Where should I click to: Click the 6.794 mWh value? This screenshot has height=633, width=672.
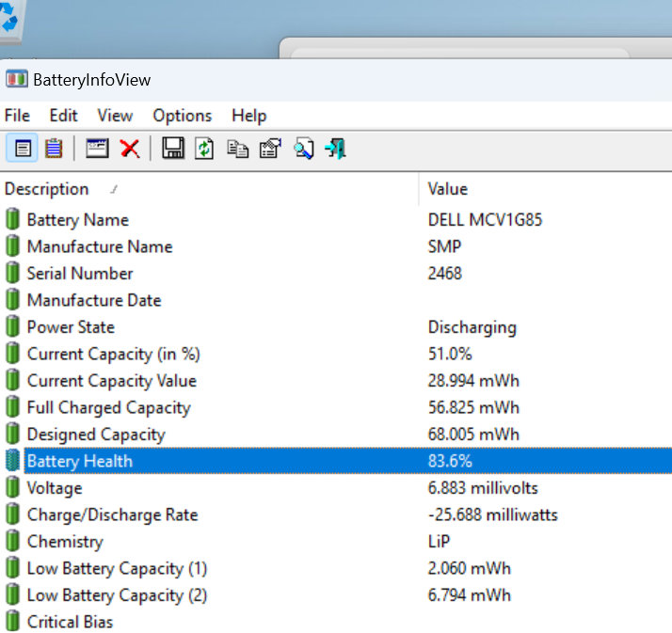point(470,594)
